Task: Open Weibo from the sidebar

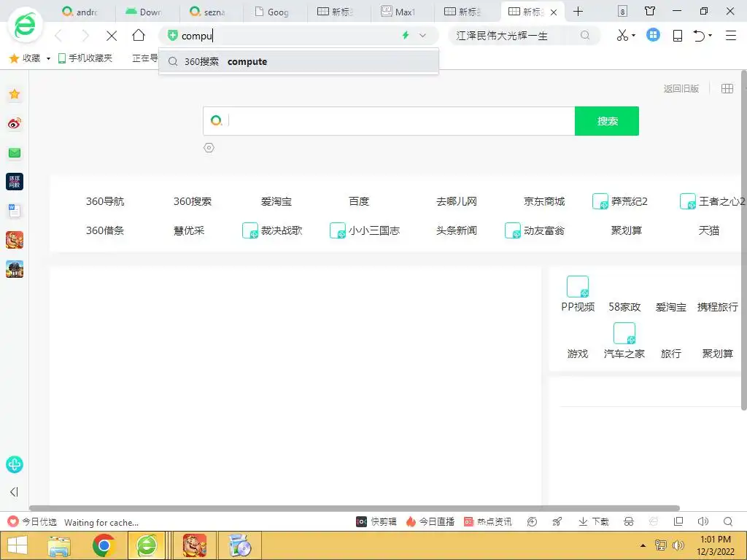Action: [15, 124]
